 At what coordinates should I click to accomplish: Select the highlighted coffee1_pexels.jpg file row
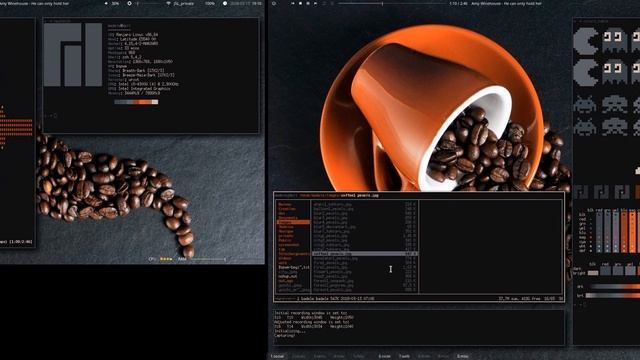[365, 254]
